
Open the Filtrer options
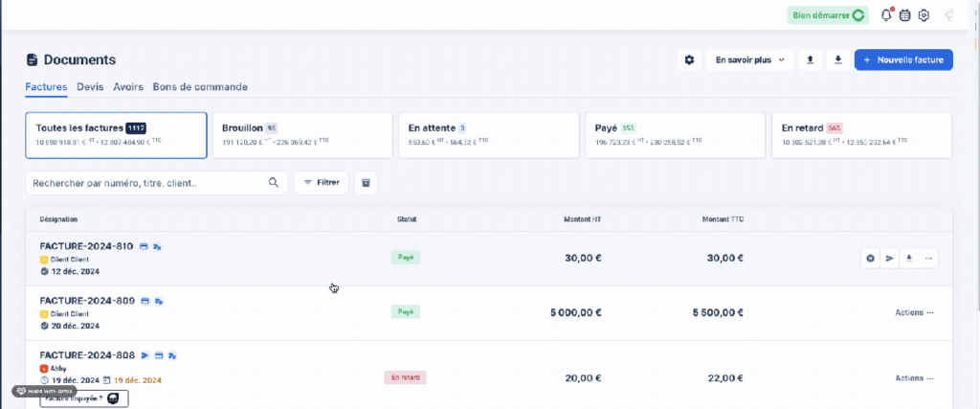tap(322, 183)
